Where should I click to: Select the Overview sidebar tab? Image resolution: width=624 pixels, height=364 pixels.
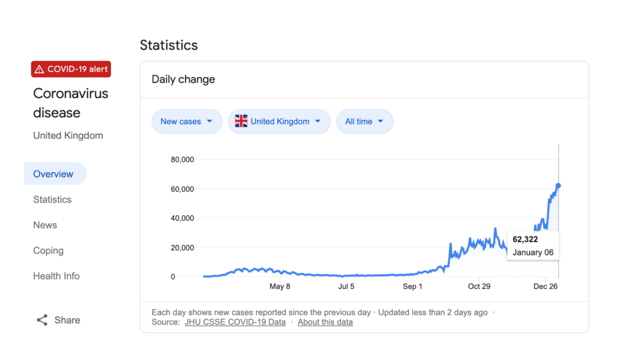54,174
